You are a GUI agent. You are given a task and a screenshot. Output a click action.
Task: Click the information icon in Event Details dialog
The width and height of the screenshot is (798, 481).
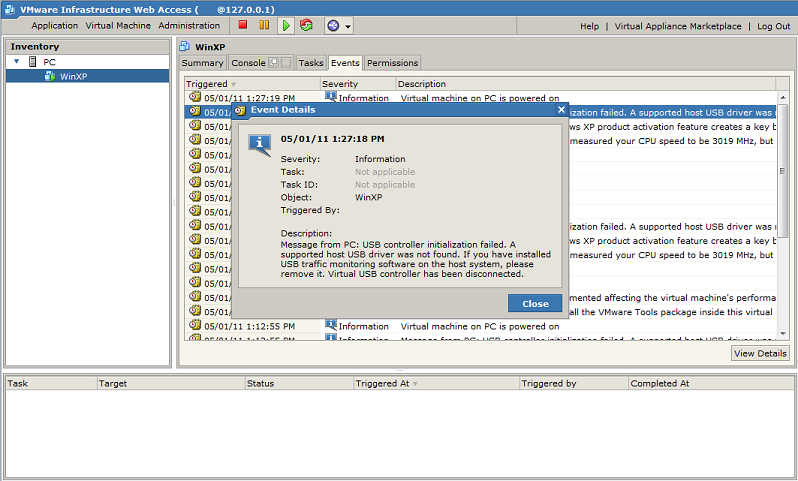(x=260, y=143)
